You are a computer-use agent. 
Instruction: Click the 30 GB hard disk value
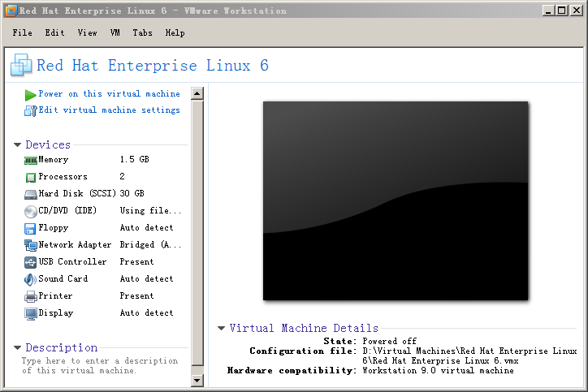[x=132, y=193]
